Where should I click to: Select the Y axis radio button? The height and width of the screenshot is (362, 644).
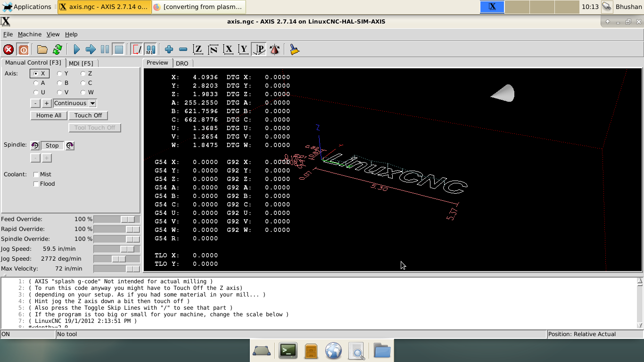(x=60, y=74)
